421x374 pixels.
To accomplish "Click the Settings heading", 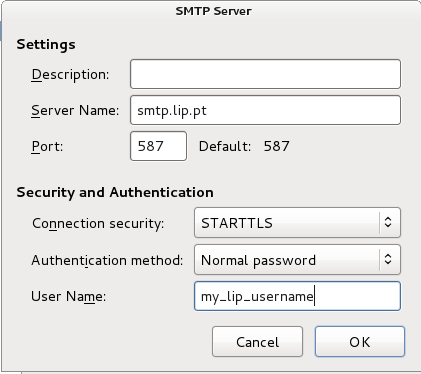I will click(x=46, y=45).
